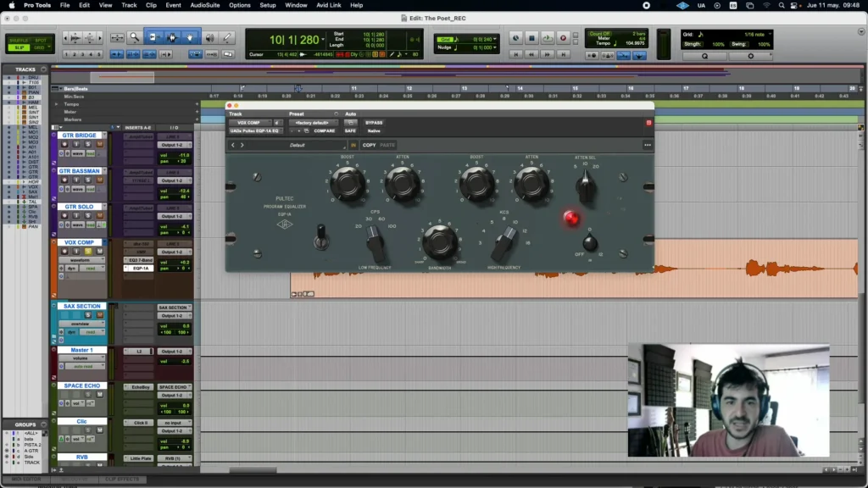Open the File menu
Viewport: 868px width, 488px height.
[64, 6]
